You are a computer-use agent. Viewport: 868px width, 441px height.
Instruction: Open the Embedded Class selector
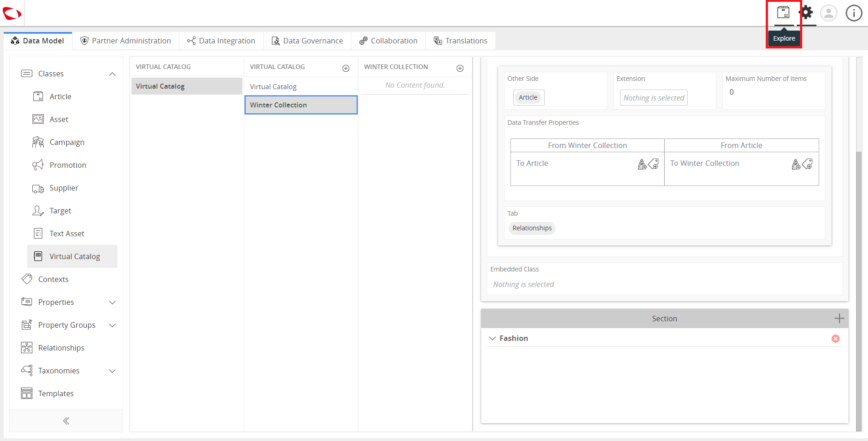tap(523, 284)
